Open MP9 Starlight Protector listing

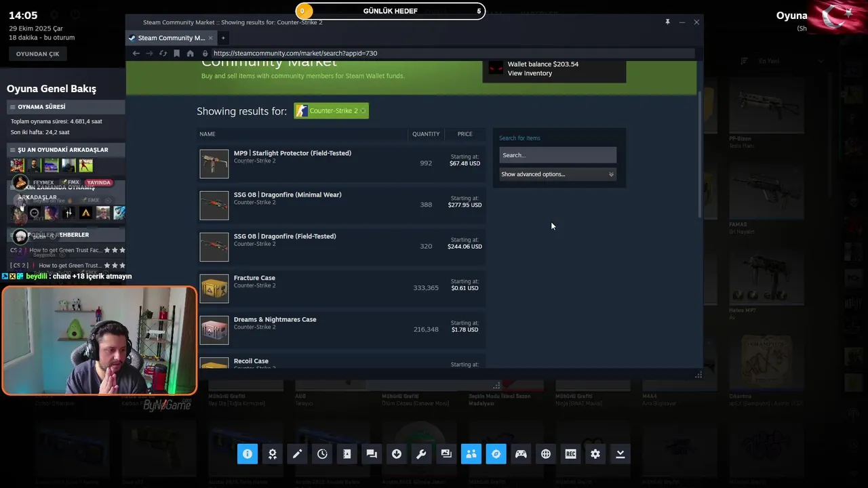pyautogui.click(x=341, y=163)
